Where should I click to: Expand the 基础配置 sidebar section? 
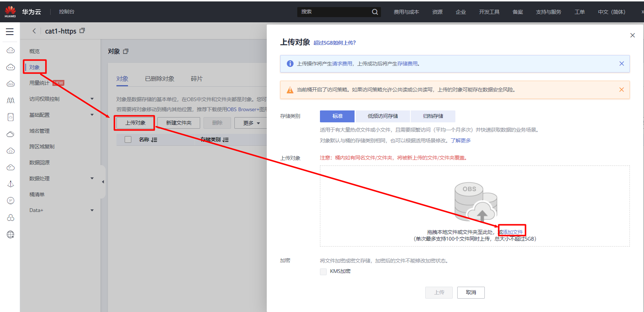pos(92,115)
